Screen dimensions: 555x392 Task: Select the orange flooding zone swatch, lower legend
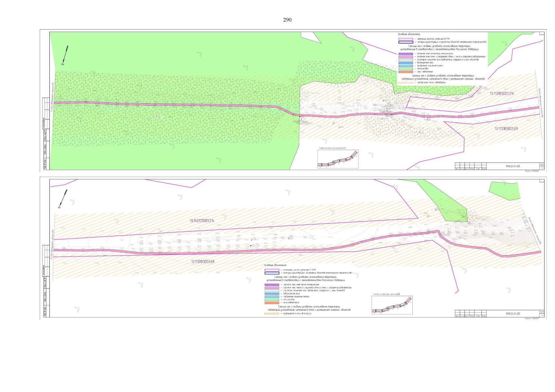(x=271, y=302)
